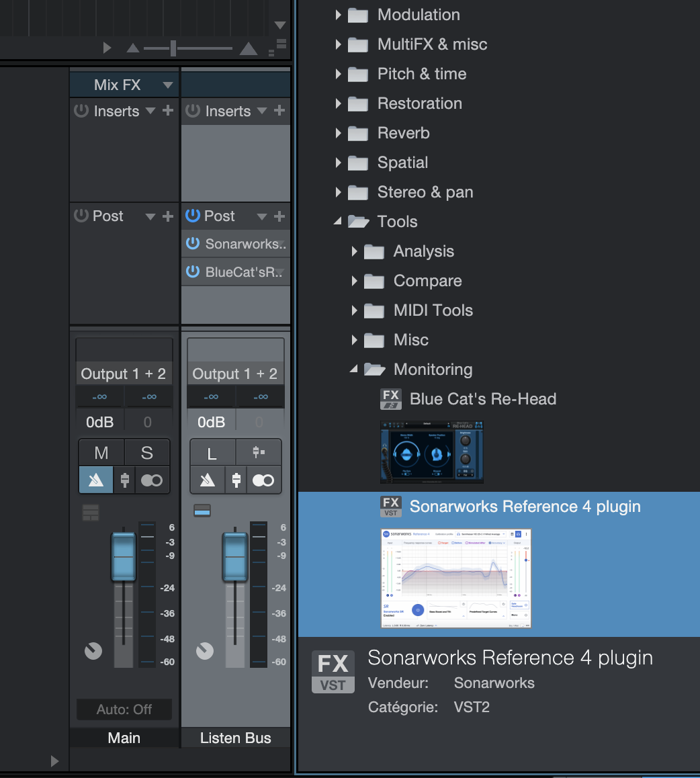Toggle channel mode (stereo/mono) on Listen Bus
Viewport: 700px width, 778px height.
263,480
